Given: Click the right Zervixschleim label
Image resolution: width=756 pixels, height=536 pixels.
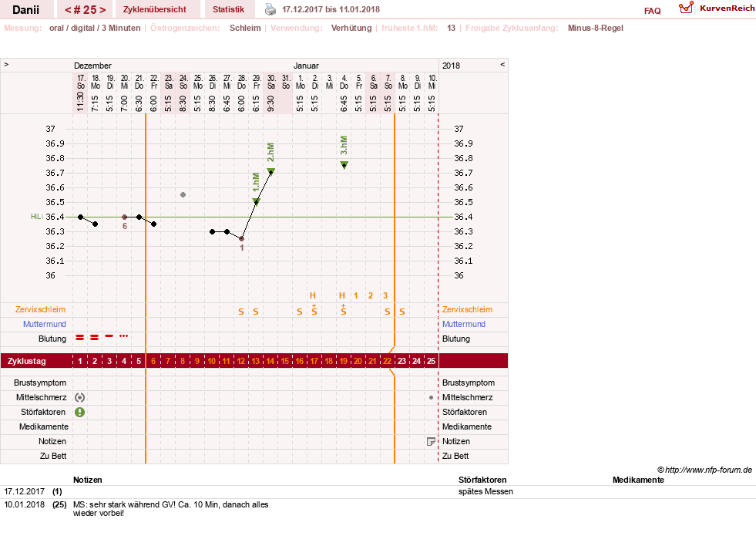Looking at the screenshot, I should pos(467,309).
